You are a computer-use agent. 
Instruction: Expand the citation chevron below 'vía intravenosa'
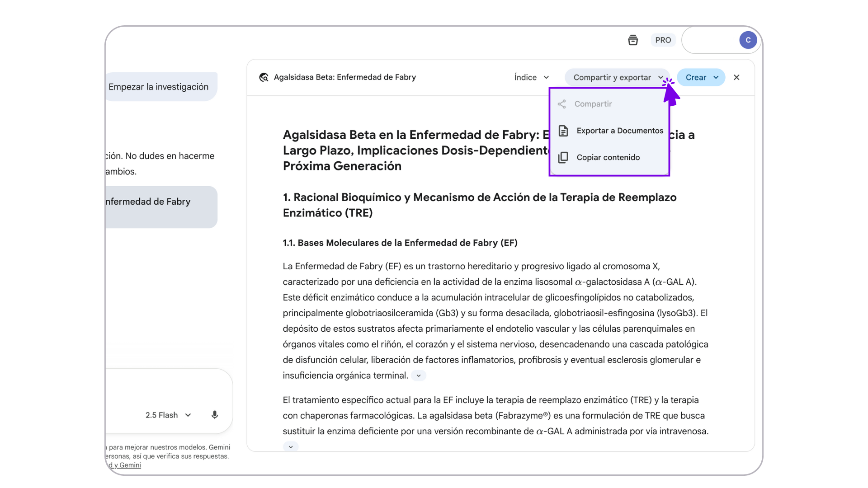[291, 446]
